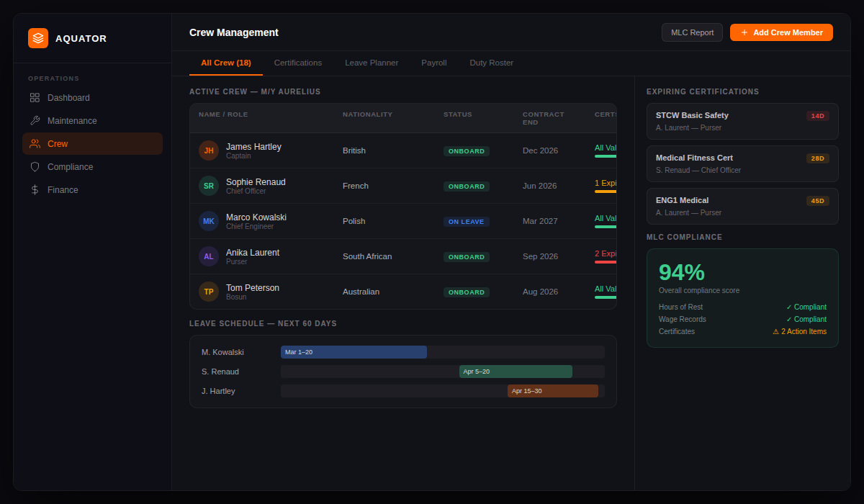Click the Contract End column header
This screenshot has height=504, width=864.
pos(544,118)
